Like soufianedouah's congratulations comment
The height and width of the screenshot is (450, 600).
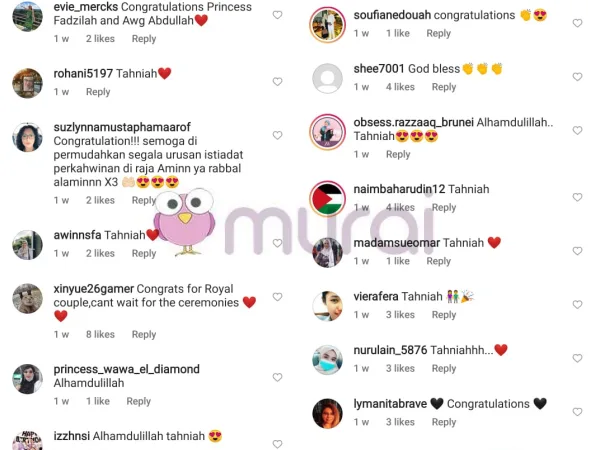(x=577, y=23)
